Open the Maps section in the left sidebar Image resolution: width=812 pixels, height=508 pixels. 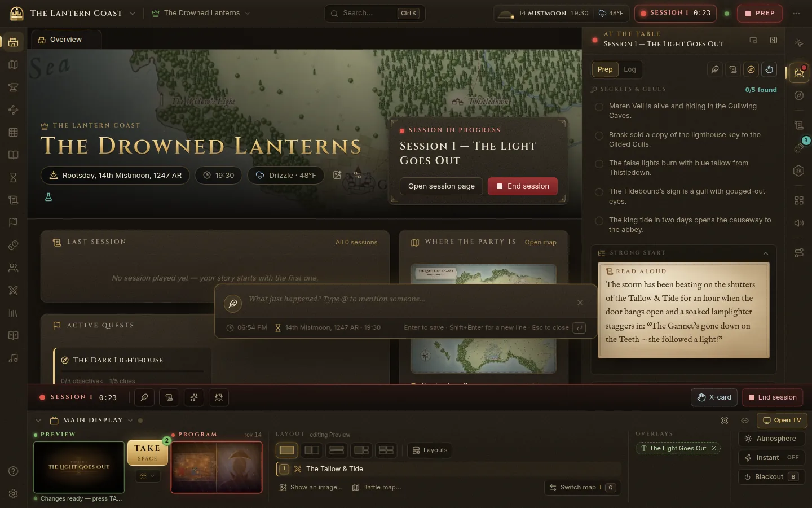[14, 65]
